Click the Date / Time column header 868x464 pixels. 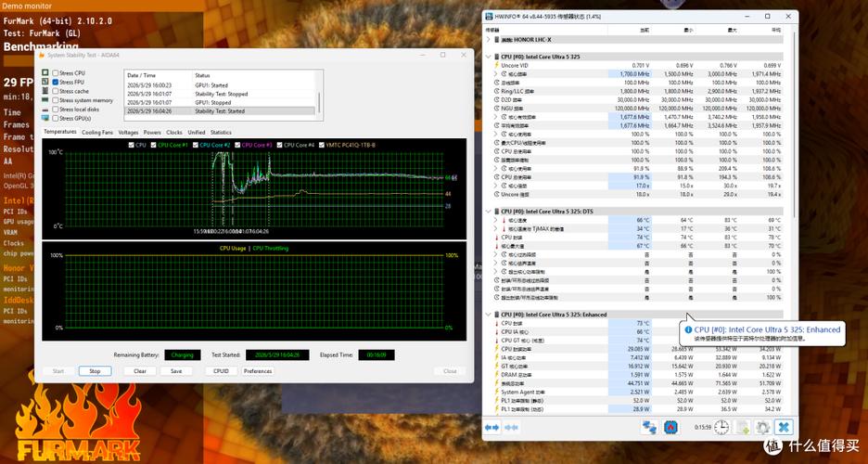click(x=159, y=75)
